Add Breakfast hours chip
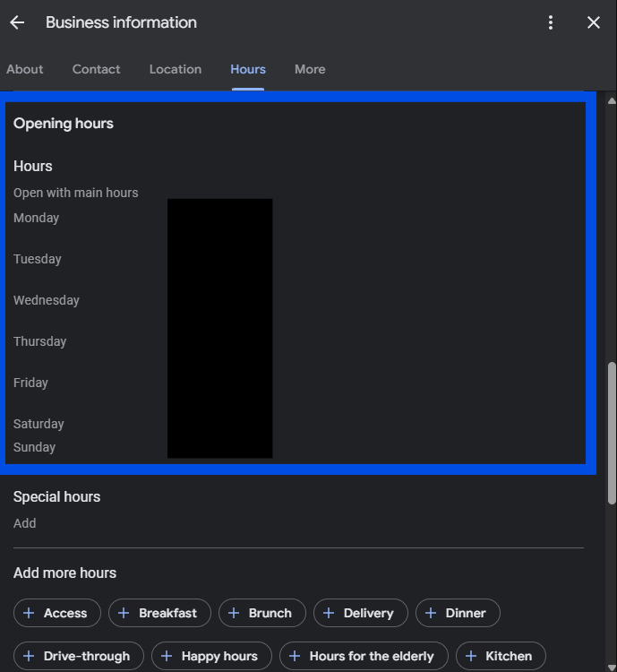Viewport: 617px width, 672px height. click(159, 613)
